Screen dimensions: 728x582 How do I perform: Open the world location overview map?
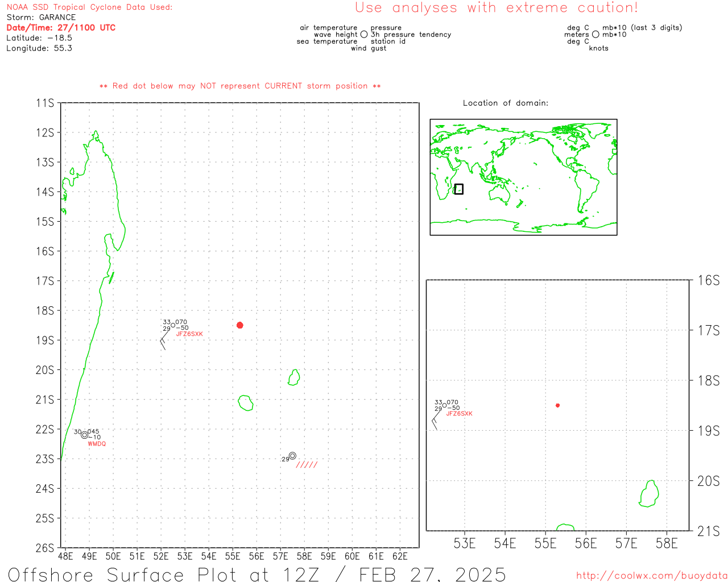click(x=523, y=177)
